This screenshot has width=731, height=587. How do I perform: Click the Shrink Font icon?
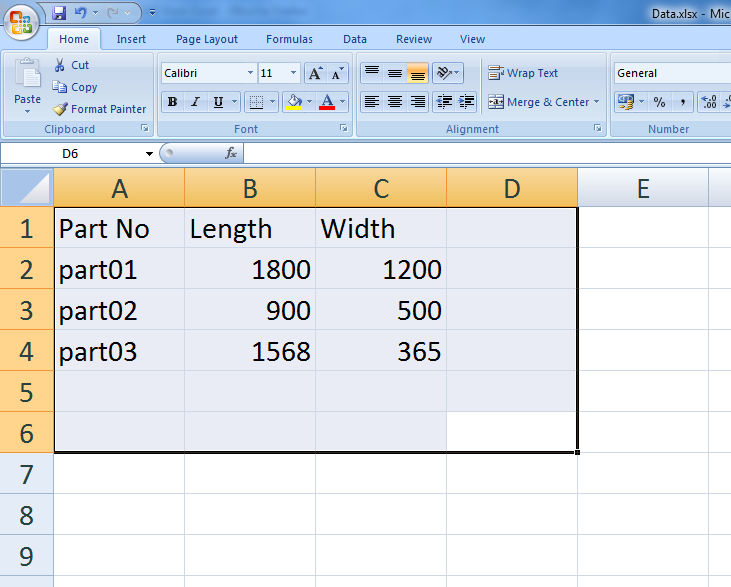(x=337, y=73)
